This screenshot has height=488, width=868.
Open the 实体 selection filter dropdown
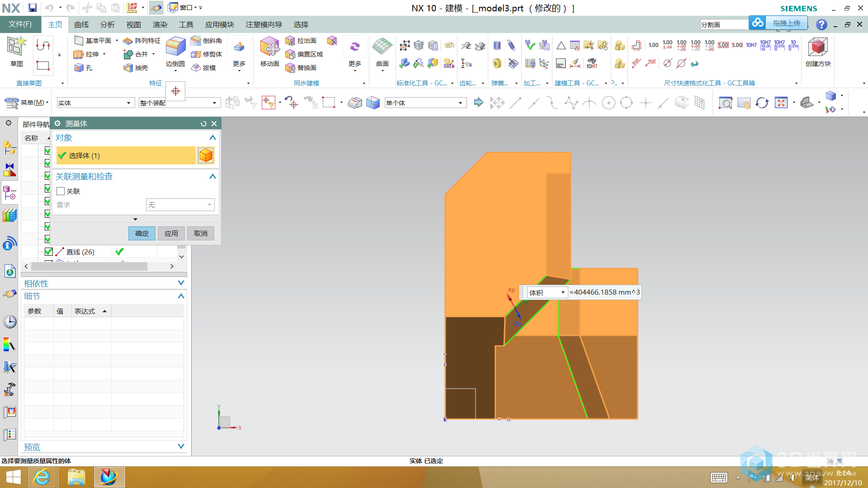(x=95, y=103)
